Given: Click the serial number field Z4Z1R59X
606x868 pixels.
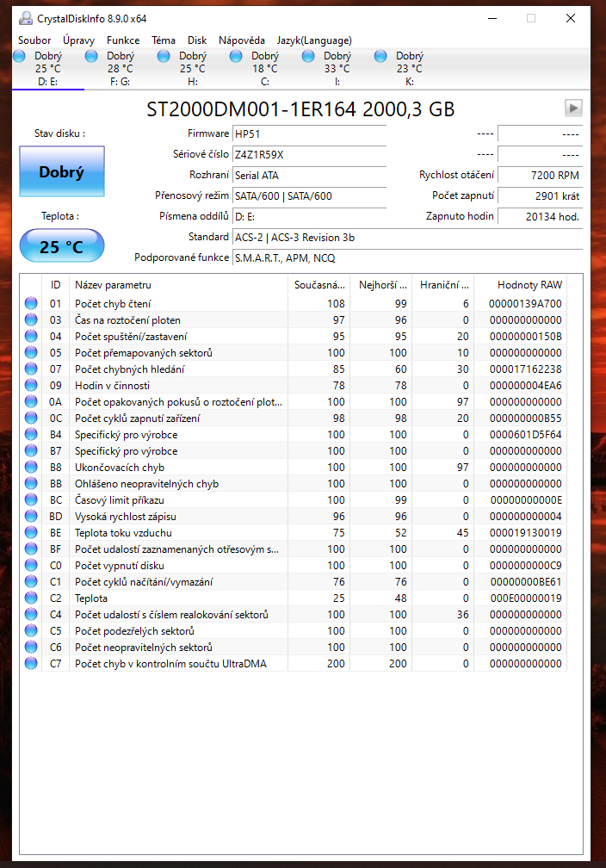Looking at the screenshot, I should coord(309,154).
